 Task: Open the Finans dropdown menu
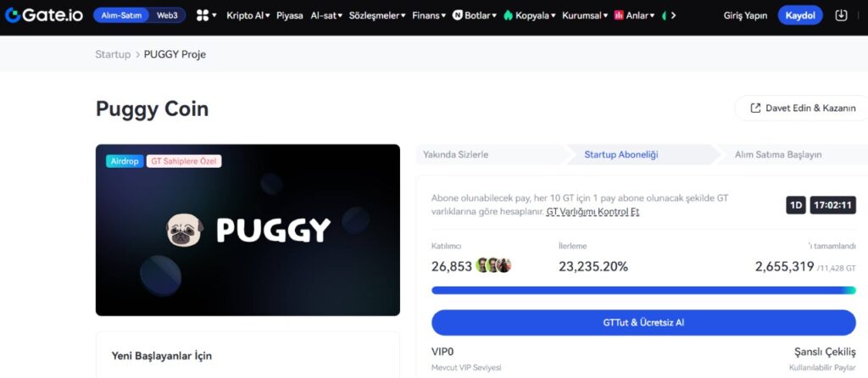coord(429,15)
